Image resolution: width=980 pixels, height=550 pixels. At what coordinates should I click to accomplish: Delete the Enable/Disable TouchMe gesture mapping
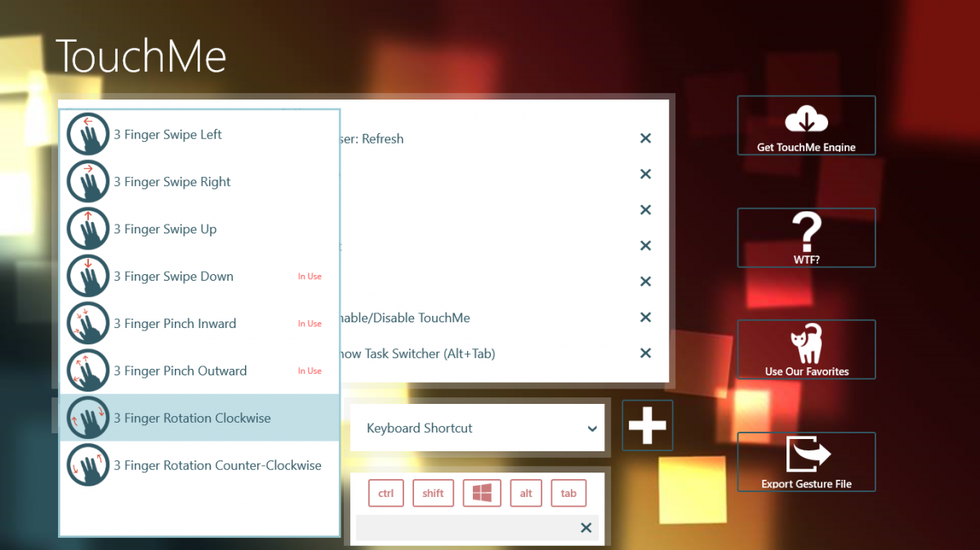pos(645,317)
